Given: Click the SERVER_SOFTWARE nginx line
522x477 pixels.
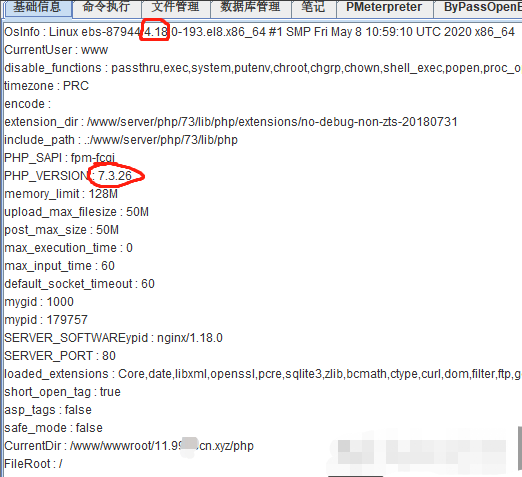Looking at the screenshot, I should tap(113, 338).
